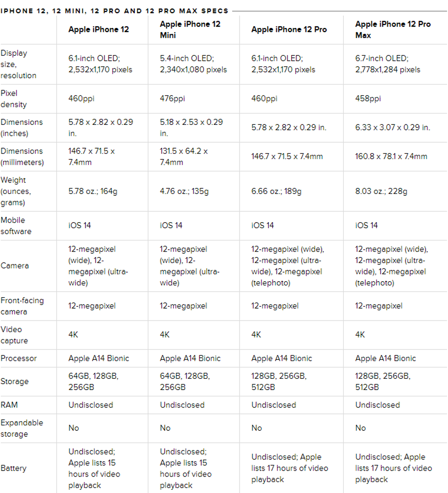Click the Apple iPhone 12 Pro Max header
The height and width of the screenshot is (493, 448).
pyautogui.click(x=393, y=29)
